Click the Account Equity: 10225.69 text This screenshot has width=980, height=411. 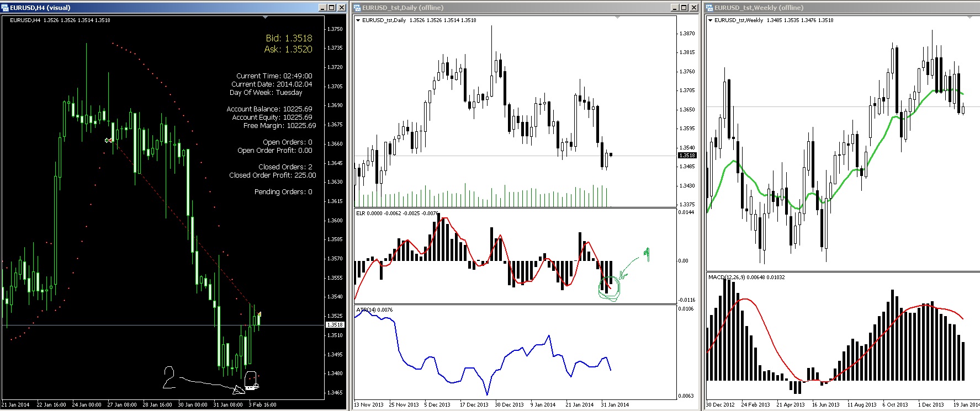coord(272,118)
